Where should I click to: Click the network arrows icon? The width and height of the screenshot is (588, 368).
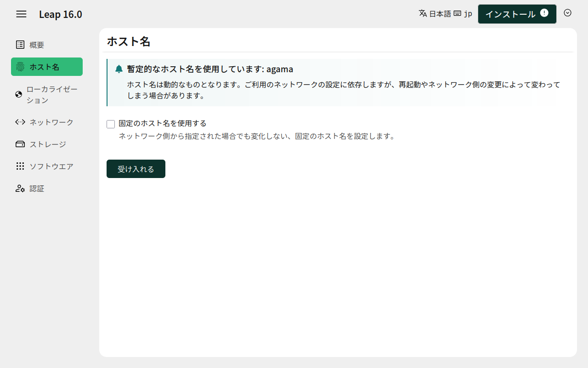coord(20,122)
